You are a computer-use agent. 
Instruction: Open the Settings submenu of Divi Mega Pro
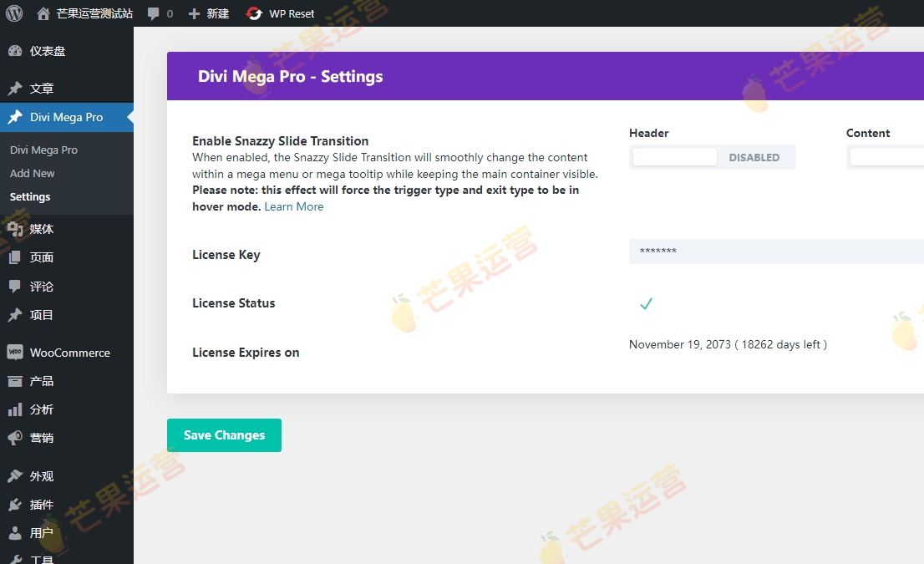pyautogui.click(x=30, y=196)
